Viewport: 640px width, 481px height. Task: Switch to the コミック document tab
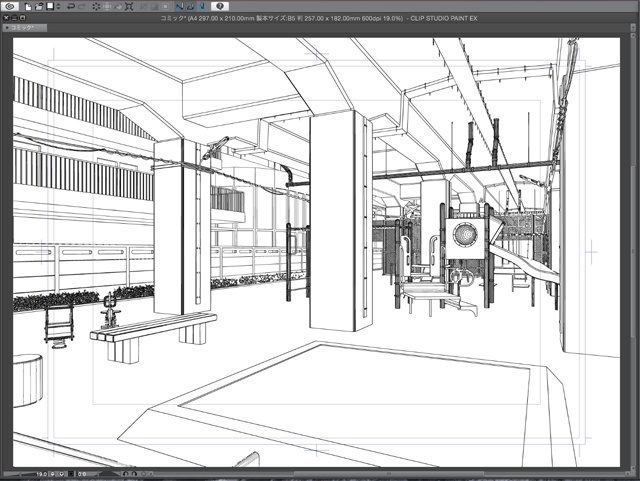24,28
